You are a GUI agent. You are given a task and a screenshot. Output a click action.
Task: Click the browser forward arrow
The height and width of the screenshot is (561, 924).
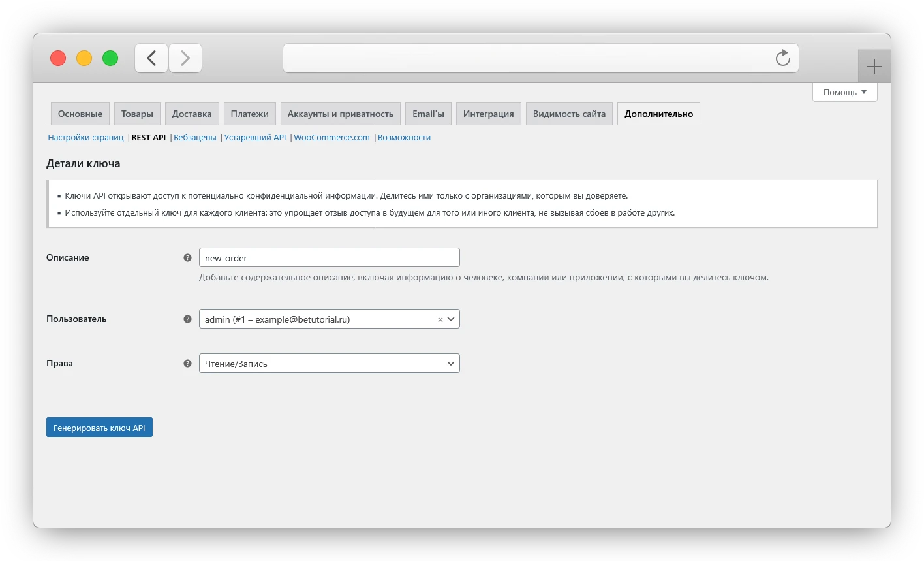coord(185,58)
